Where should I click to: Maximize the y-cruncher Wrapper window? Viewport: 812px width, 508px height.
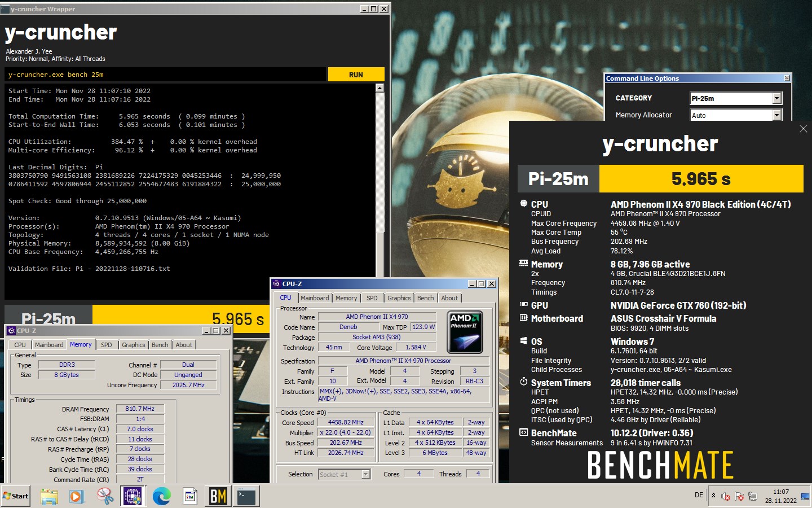[374, 8]
